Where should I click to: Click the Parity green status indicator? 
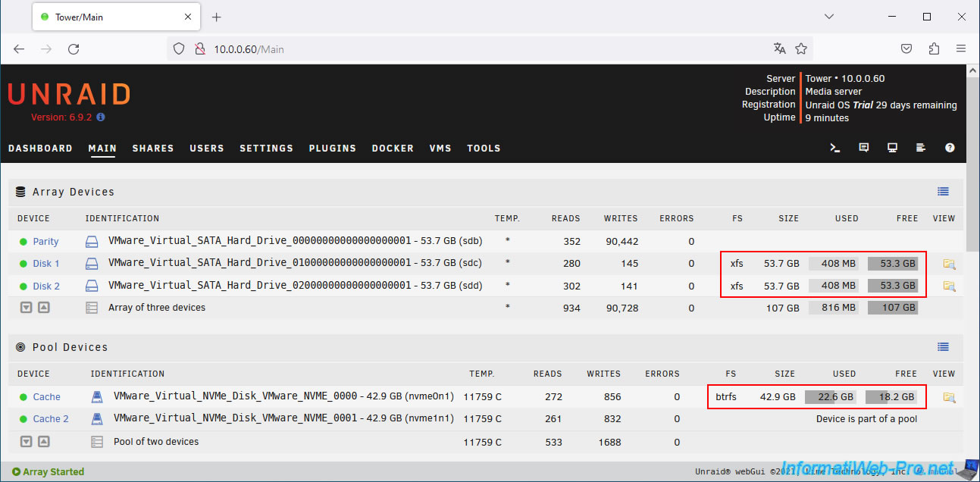(24, 242)
